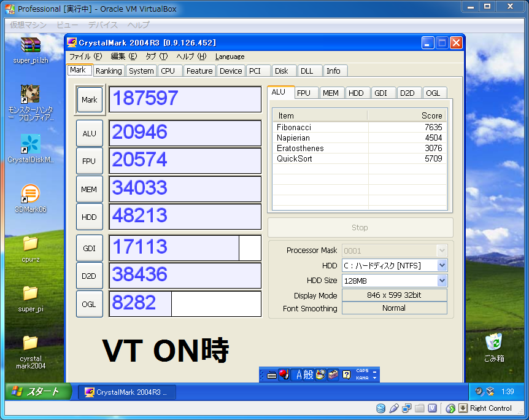Click the IME toolbox tools icon

[333, 375]
